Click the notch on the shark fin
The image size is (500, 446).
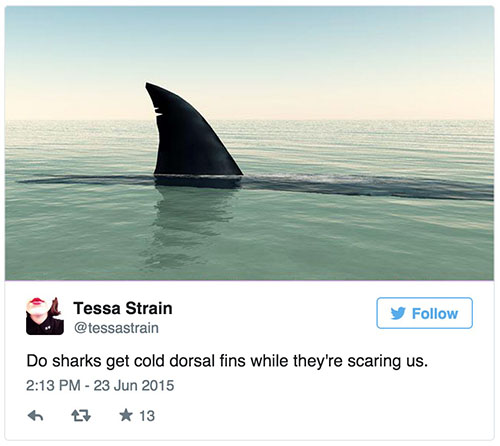click(158, 112)
